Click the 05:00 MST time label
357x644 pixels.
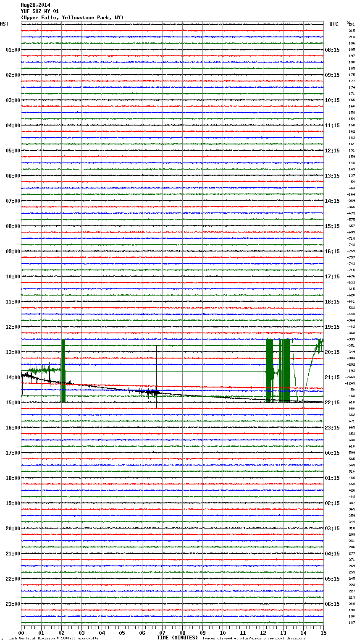coord(13,151)
